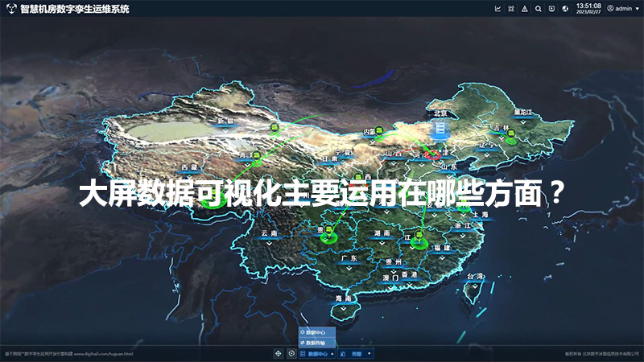Screen dimensions: 644x362
Task: Click the chevron under 云南 label
Action: pos(269,243)
